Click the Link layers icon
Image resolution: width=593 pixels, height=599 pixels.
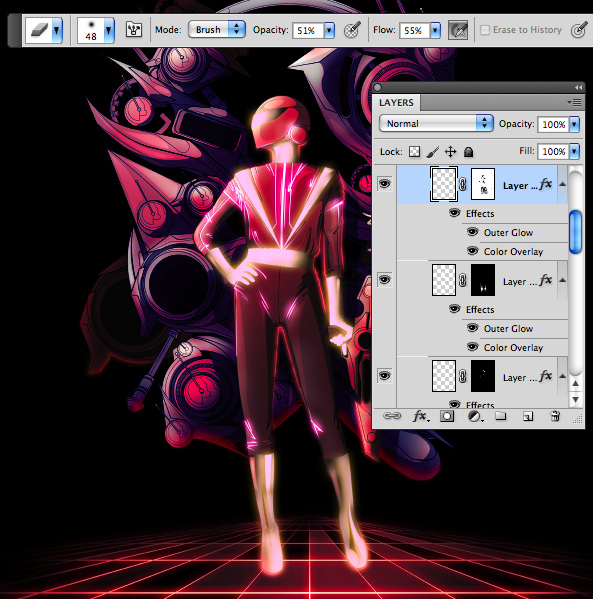(x=392, y=416)
